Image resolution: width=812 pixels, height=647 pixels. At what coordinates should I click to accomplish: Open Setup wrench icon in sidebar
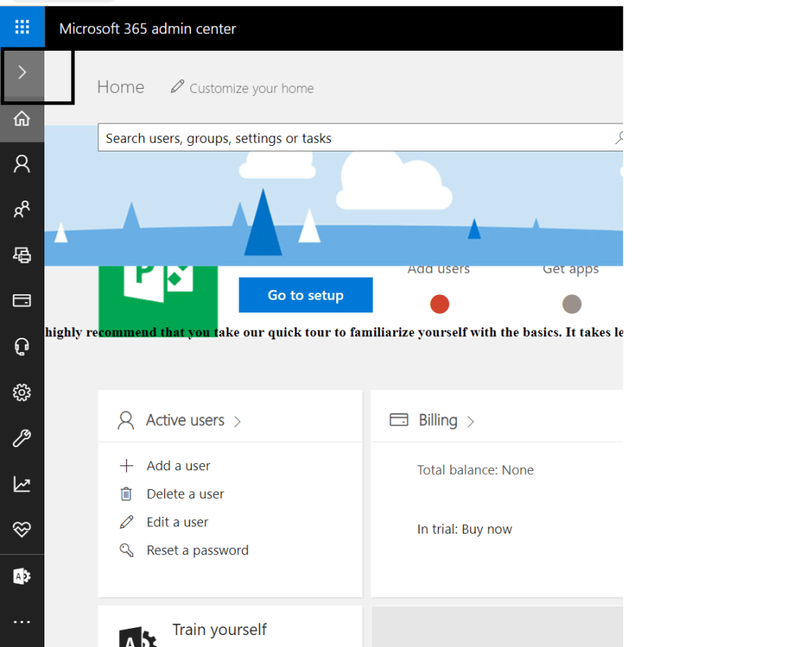click(x=22, y=438)
